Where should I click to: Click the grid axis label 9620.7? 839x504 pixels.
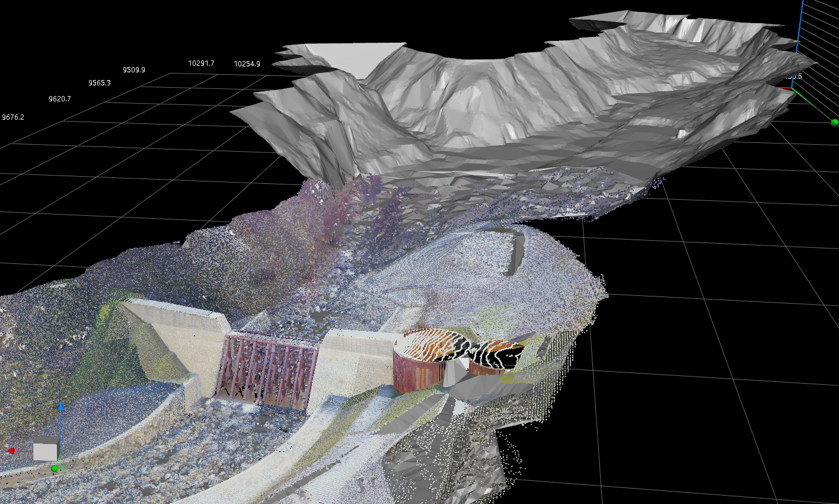click(x=60, y=99)
